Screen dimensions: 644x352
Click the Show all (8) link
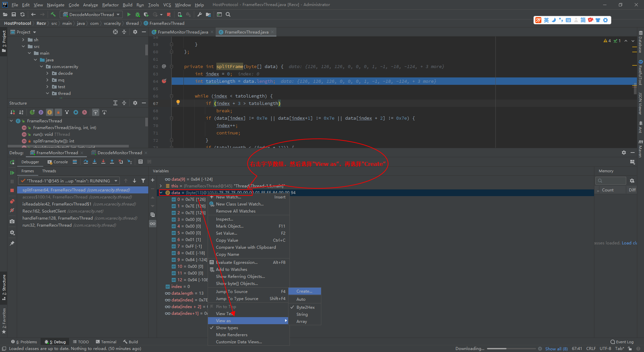556,349
